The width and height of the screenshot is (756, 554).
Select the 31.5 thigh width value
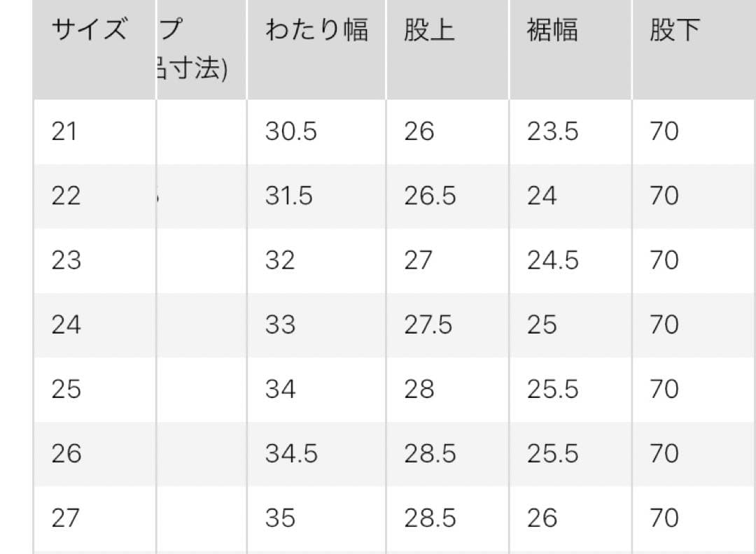[x=289, y=196]
